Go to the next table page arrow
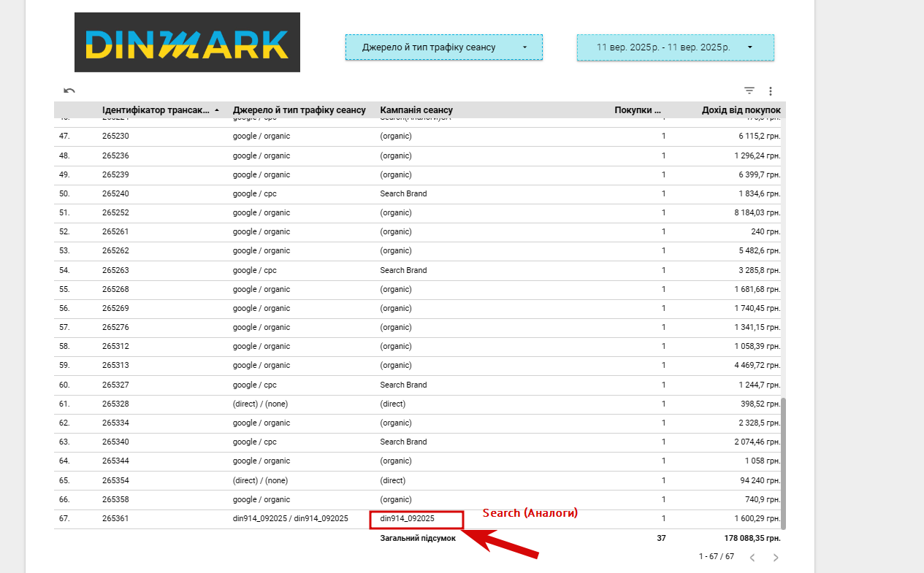924x573 pixels. click(776, 558)
